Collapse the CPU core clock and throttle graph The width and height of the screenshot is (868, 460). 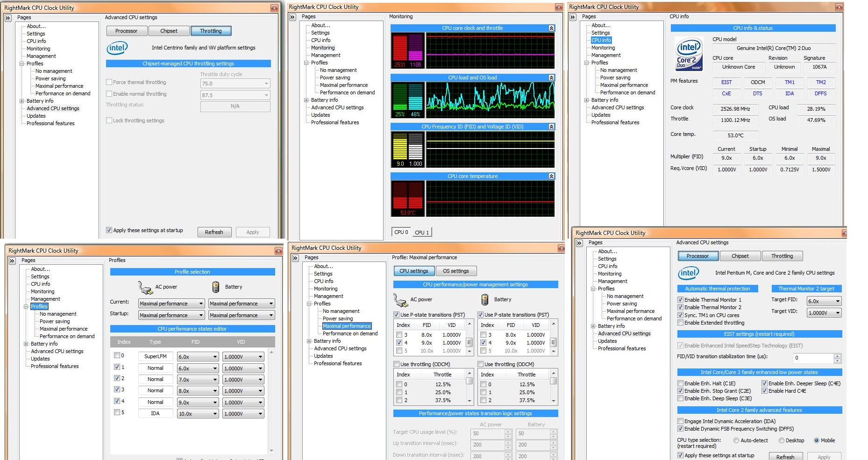point(551,28)
